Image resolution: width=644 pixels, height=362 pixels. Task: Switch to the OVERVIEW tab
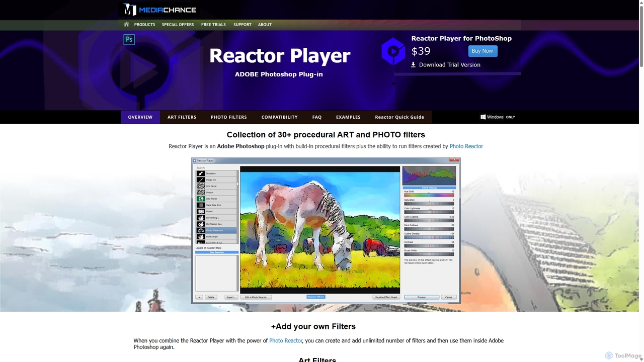[140, 117]
